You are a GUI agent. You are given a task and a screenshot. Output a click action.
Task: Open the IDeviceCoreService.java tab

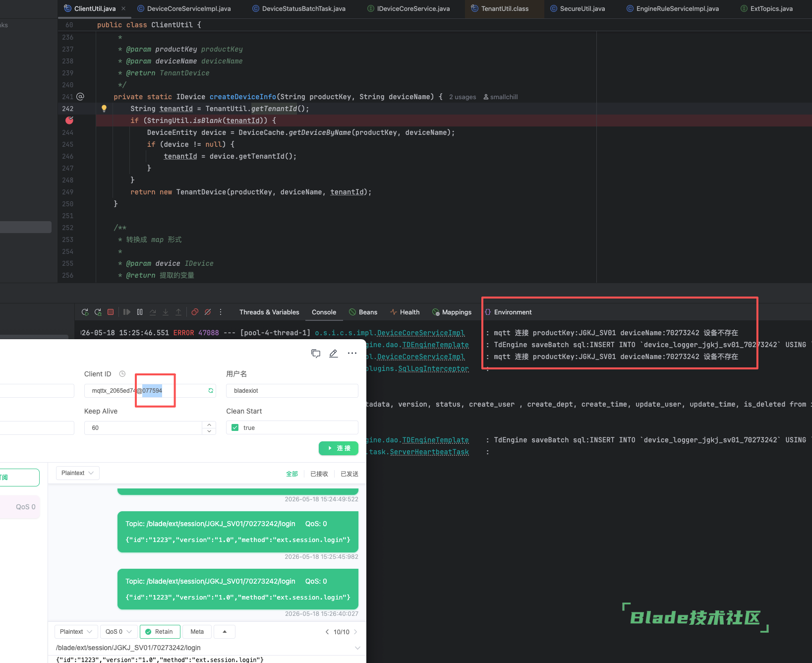[408, 8]
